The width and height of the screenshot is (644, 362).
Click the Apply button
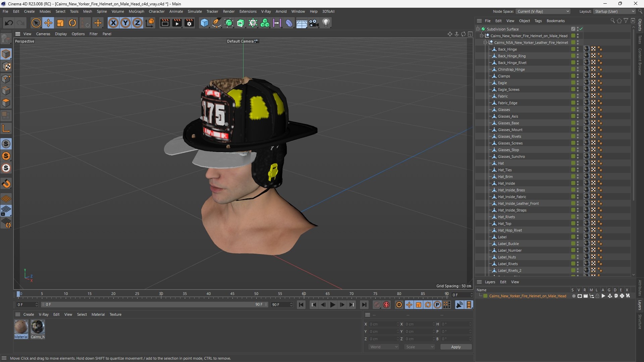click(x=456, y=347)
